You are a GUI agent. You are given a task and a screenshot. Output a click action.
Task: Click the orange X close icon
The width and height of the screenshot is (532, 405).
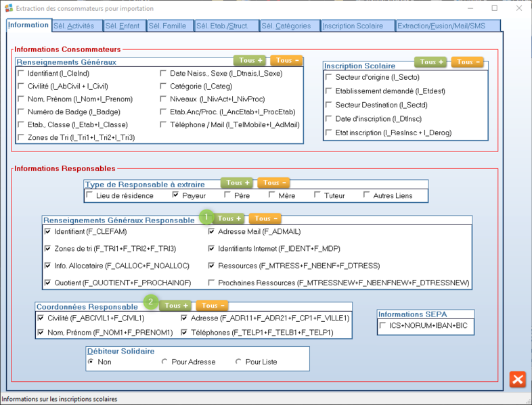[x=517, y=379]
